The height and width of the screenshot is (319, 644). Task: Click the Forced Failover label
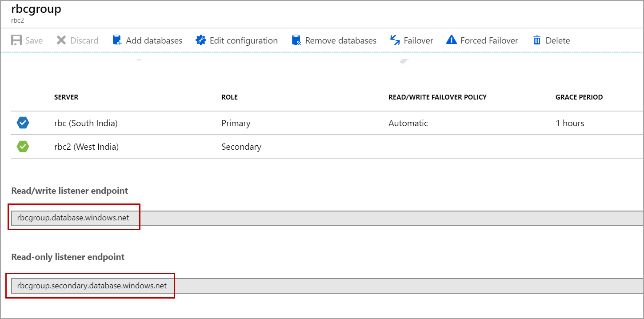click(x=489, y=40)
